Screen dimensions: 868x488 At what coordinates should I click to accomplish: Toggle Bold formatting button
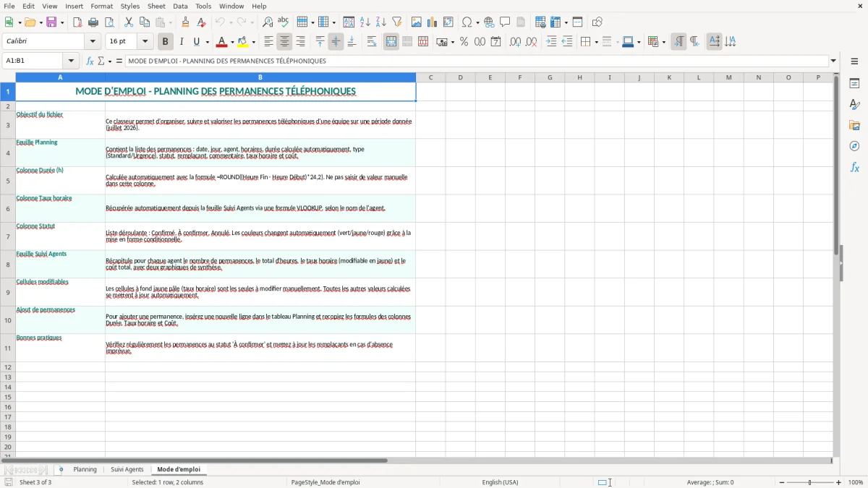point(165,42)
